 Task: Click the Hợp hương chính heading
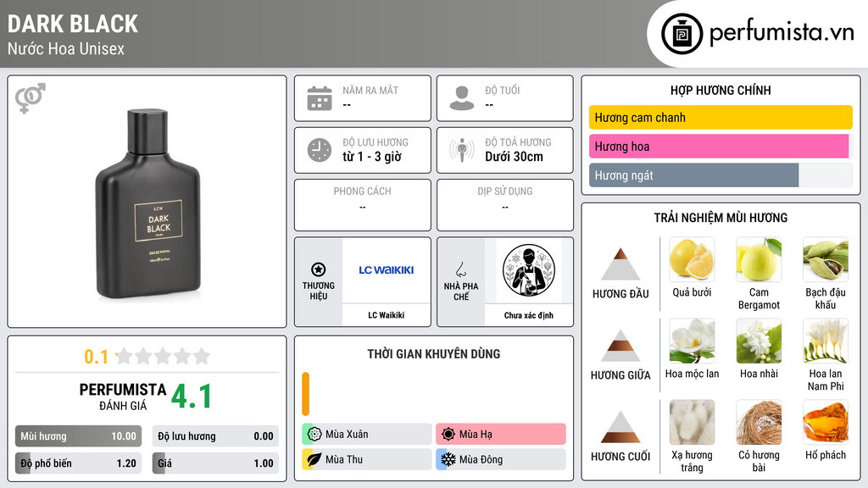tap(721, 90)
